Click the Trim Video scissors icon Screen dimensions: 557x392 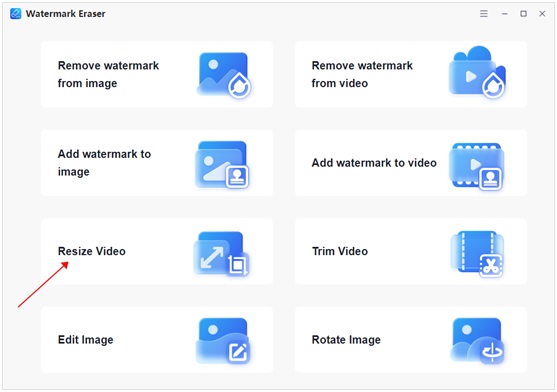pos(477,254)
